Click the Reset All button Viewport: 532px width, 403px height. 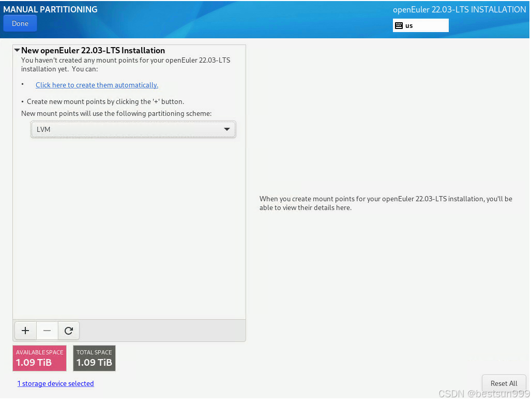click(x=504, y=383)
